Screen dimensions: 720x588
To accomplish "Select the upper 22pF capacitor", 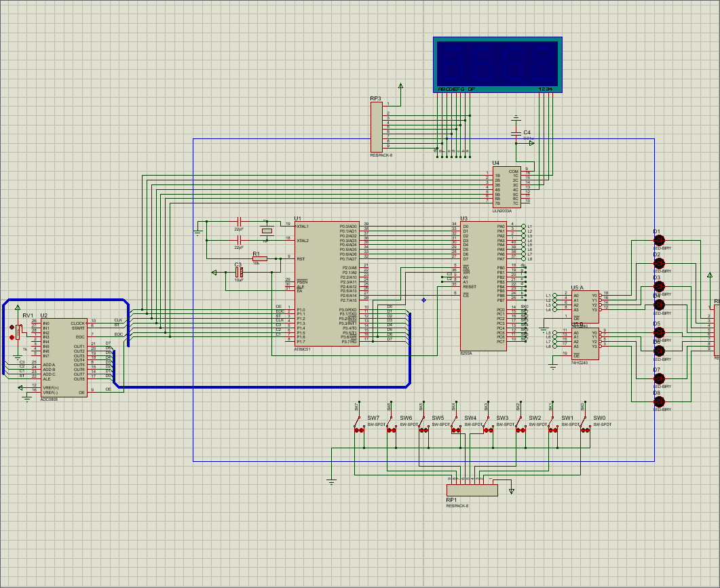I will coord(239,222).
